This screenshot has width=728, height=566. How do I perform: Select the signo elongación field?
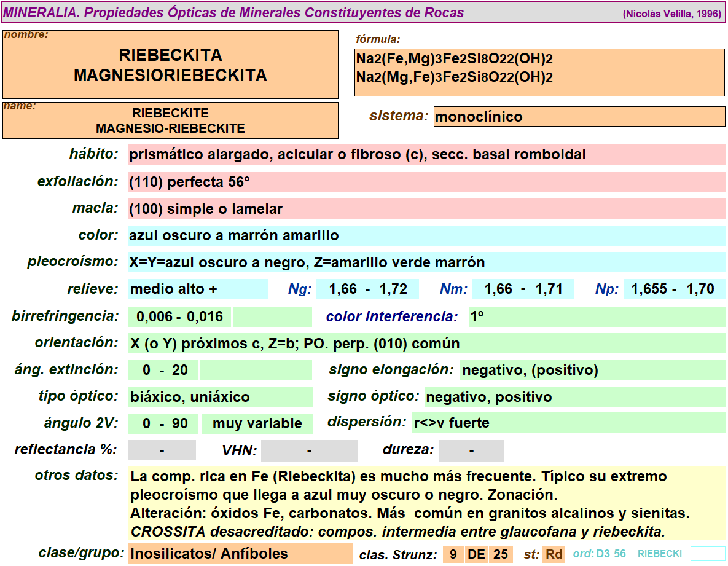592,370
